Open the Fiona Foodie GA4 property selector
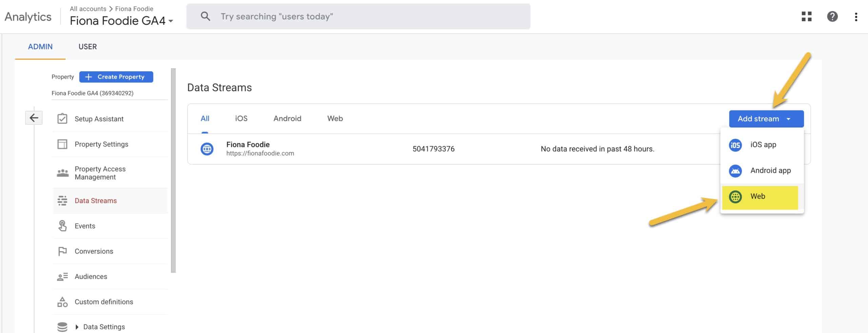 click(x=121, y=21)
